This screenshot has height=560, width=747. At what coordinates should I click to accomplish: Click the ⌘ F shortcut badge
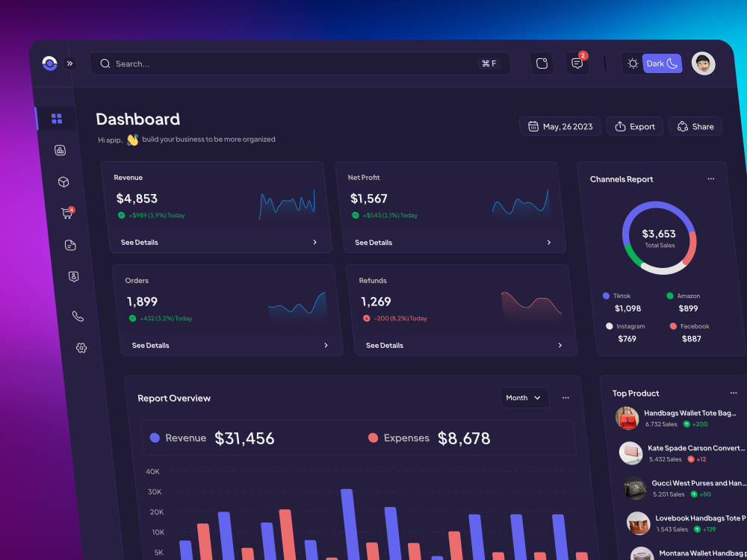click(489, 63)
